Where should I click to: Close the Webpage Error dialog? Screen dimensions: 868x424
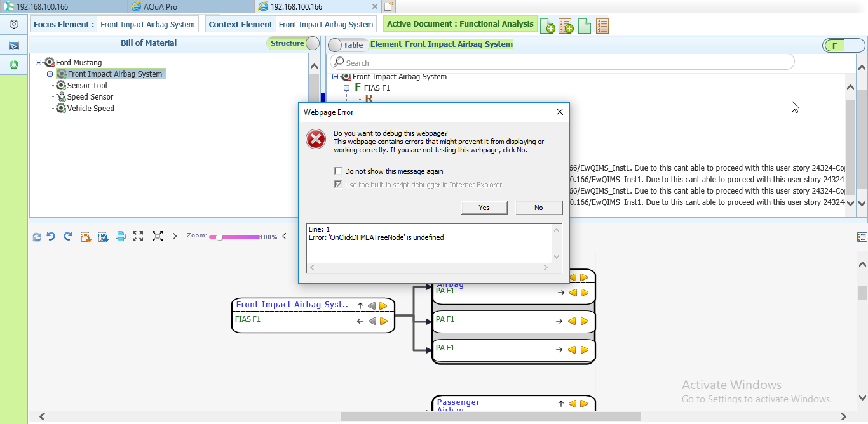[x=559, y=112]
